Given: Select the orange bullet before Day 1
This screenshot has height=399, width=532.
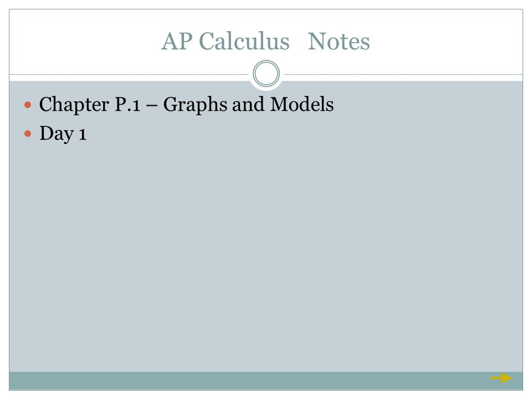Looking at the screenshot, I should click(x=28, y=134).
